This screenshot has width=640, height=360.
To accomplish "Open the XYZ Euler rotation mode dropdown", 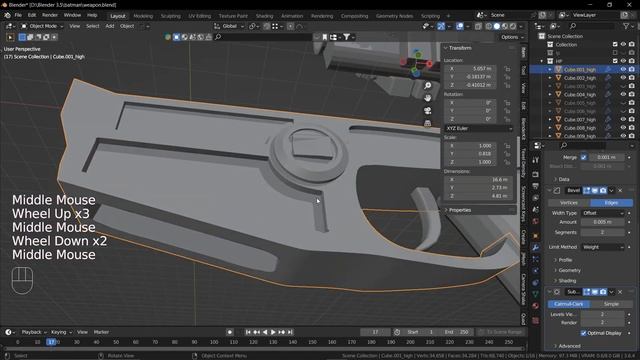I will click(479, 128).
